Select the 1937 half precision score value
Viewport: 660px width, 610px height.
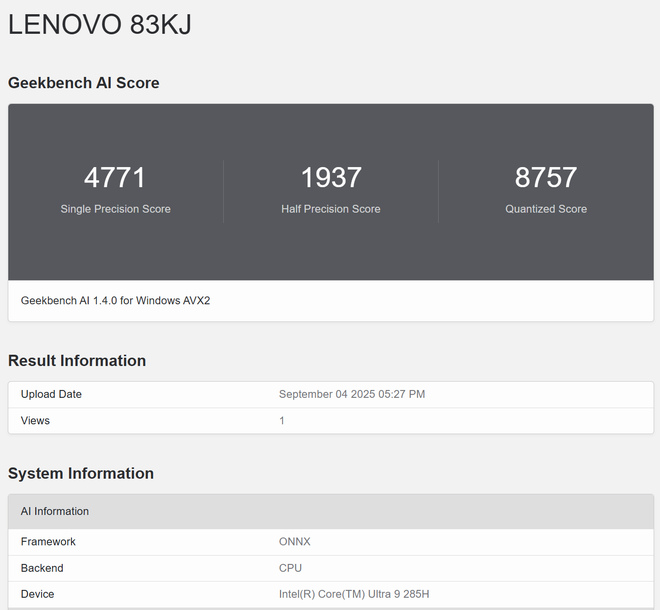pyautogui.click(x=331, y=178)
